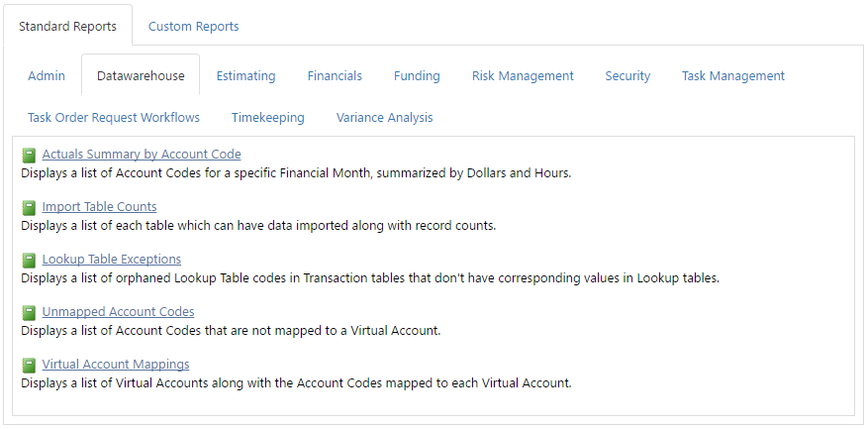Image resolution: width=868 pixels, height=429 pixels.
Task: Click the report icon for Lookup Table Exceptions
Action: pos(29,261)
